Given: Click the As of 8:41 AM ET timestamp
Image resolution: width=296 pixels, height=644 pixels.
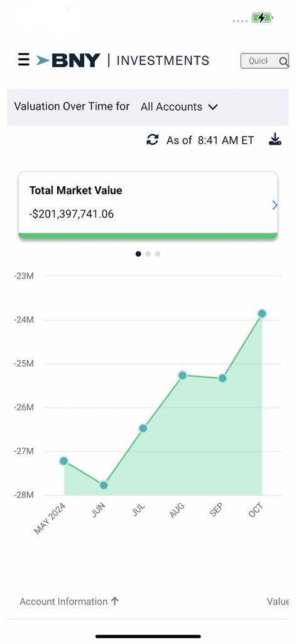Looking at the screenshot, I should pyautogui.click(x=210, y=140).
